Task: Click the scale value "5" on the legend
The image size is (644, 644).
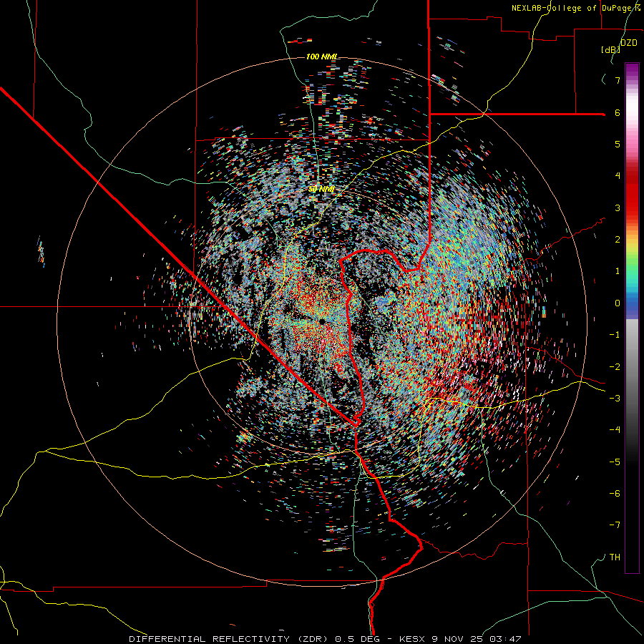Action: [x=618, y=144]
